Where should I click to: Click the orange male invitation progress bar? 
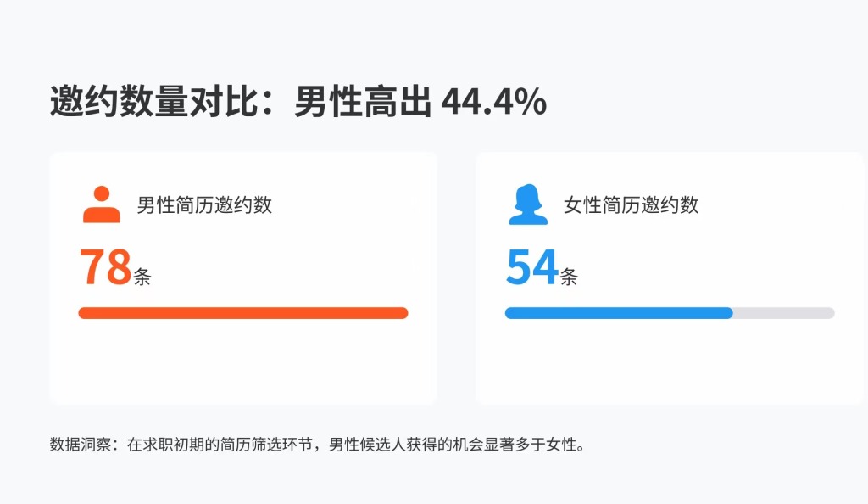[x=243, y=313]
